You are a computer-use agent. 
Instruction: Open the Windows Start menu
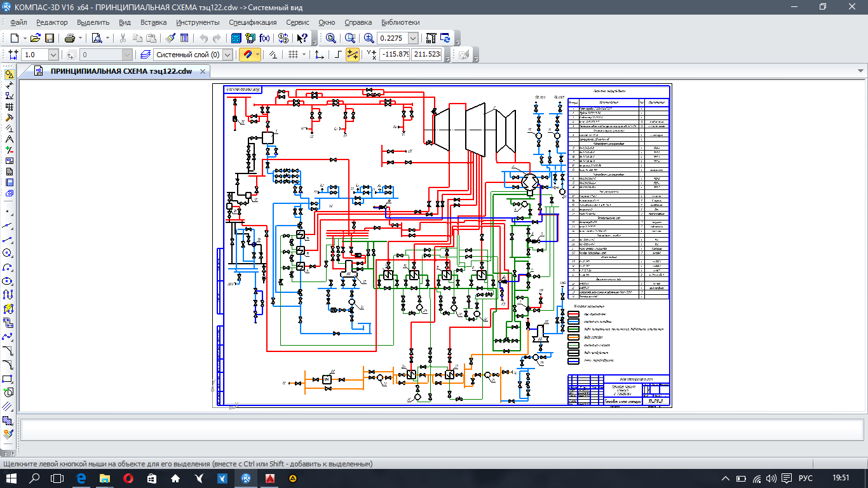click(x=13, y=478)
